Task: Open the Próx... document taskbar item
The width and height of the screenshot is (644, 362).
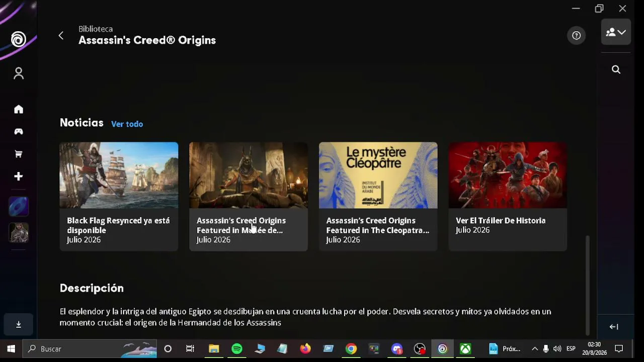Action: [505, 348]
